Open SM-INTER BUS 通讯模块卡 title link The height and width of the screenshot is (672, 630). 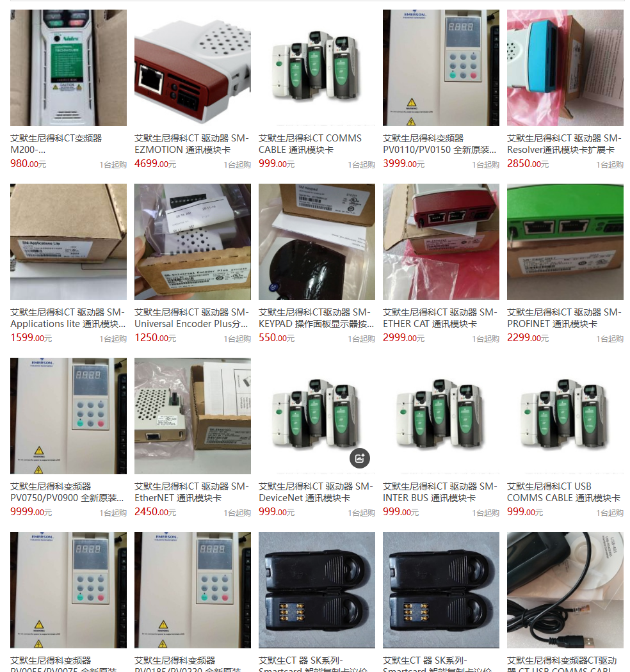[x=440, y=492]
